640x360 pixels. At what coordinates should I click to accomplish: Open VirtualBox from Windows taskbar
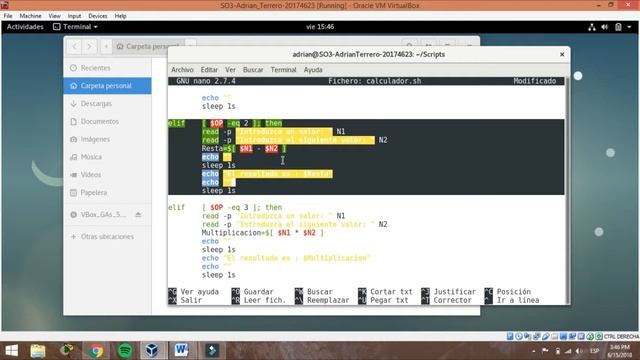(x=152, y=351)
